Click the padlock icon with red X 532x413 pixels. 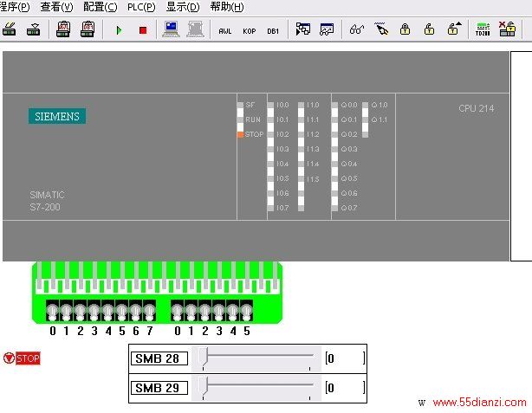(x=507, y=29)
